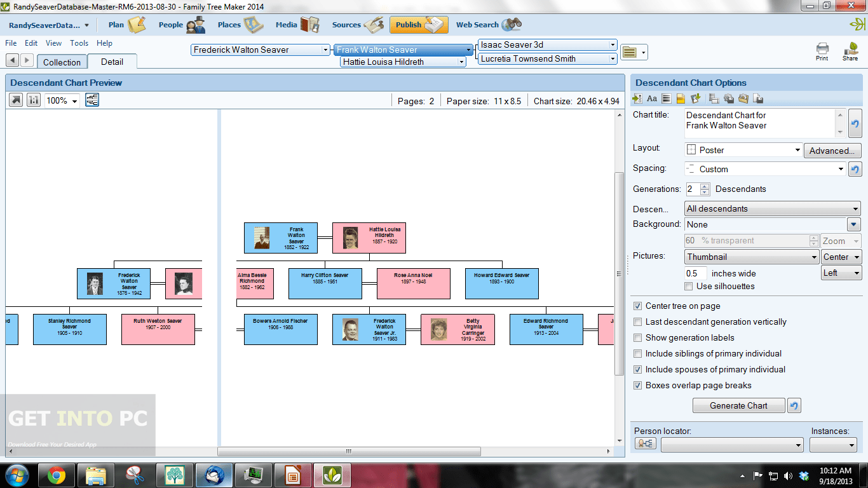Check Include siblings of primary individual

click(638, 353)
